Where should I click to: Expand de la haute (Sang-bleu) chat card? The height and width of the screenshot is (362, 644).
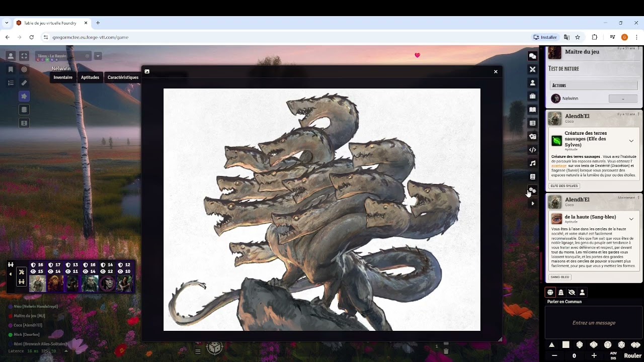pos(631,219)
